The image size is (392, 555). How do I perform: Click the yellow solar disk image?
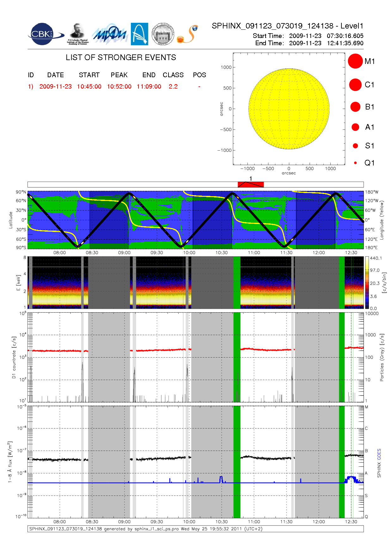(289, 109)
